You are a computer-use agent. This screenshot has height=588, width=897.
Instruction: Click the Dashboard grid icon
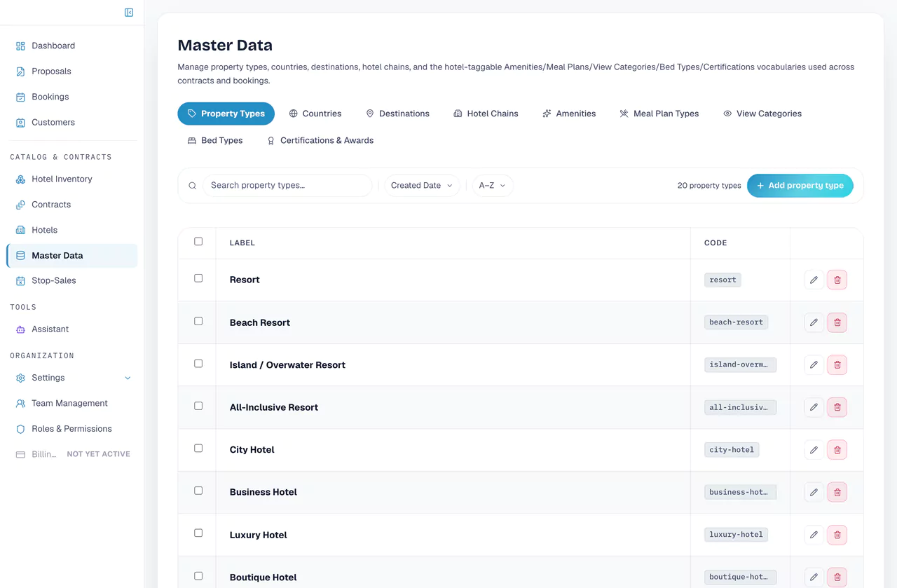pyautogui.click(x=20, y=46)
